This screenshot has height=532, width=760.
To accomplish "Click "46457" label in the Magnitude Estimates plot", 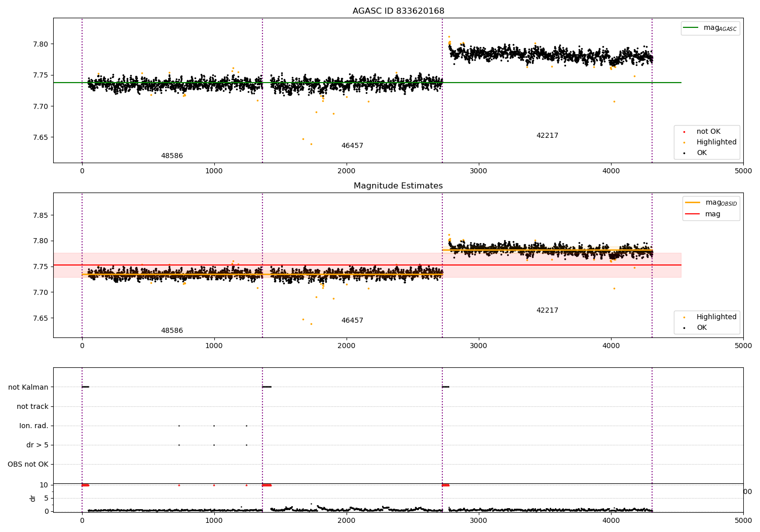I will pos(352,321).
